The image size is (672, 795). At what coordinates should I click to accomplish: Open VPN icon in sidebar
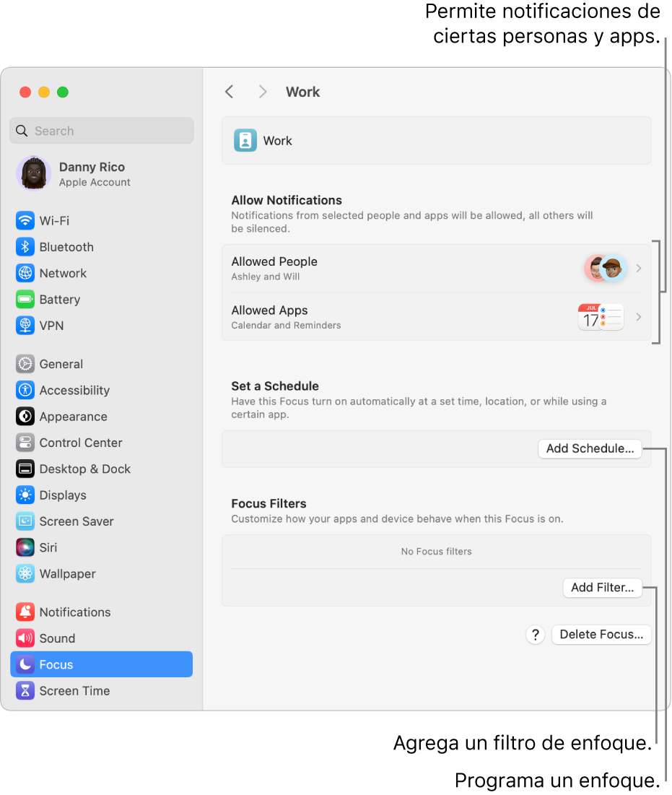point(25,326)
